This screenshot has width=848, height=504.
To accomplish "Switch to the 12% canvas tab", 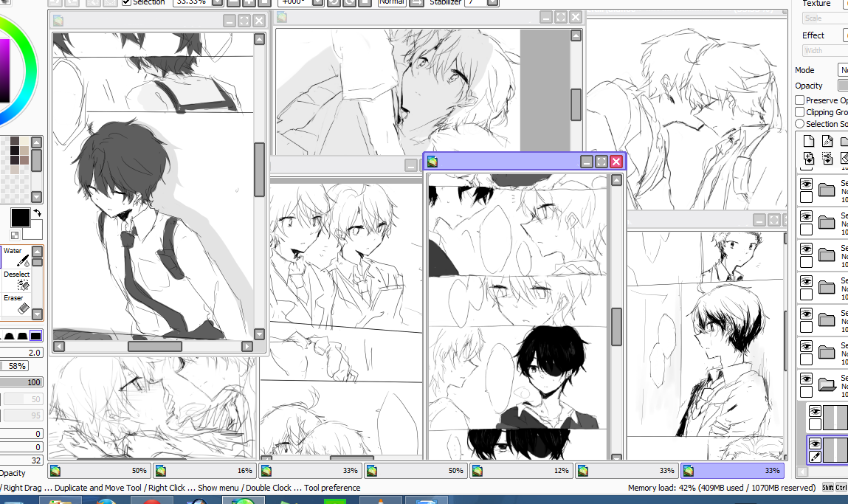I will (x=521, y=471).
